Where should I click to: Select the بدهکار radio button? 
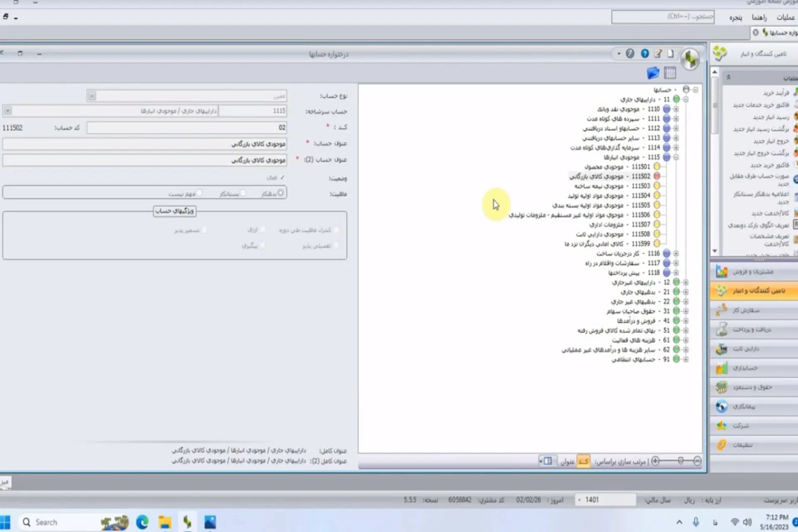(x=281, y=193)
